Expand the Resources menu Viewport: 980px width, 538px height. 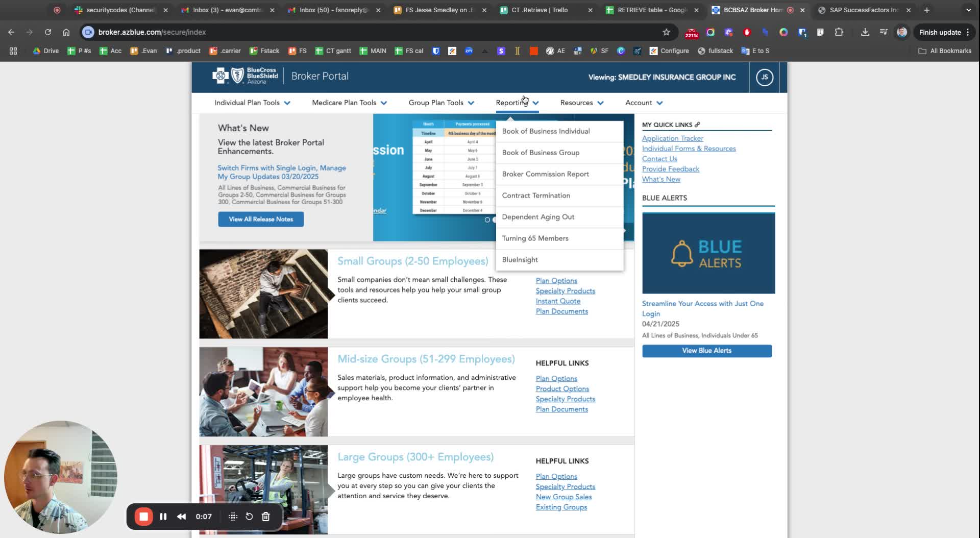(x=582, y=103)
